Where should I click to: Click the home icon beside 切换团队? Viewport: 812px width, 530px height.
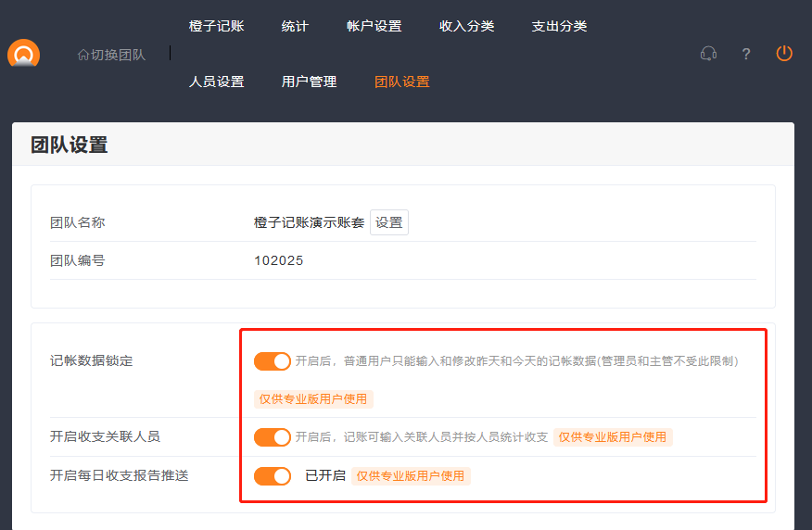(83, 55)
